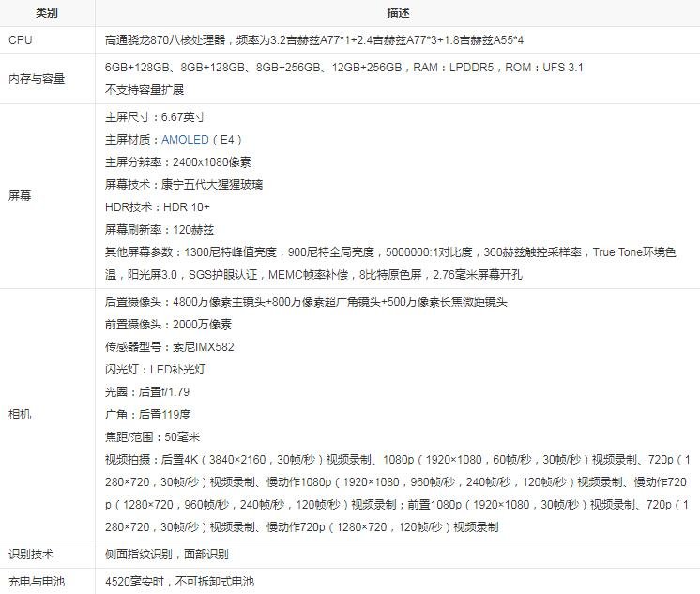Click the 类别 column header

coord(47,14)
